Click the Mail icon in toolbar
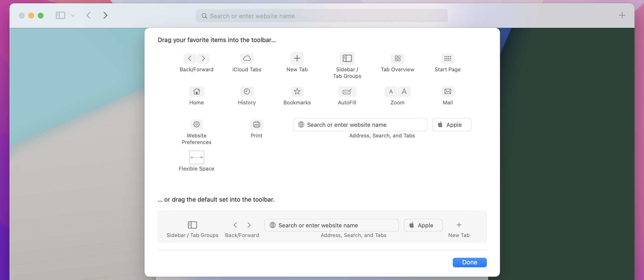Screen dimensions: 644x280 [447, 91]
